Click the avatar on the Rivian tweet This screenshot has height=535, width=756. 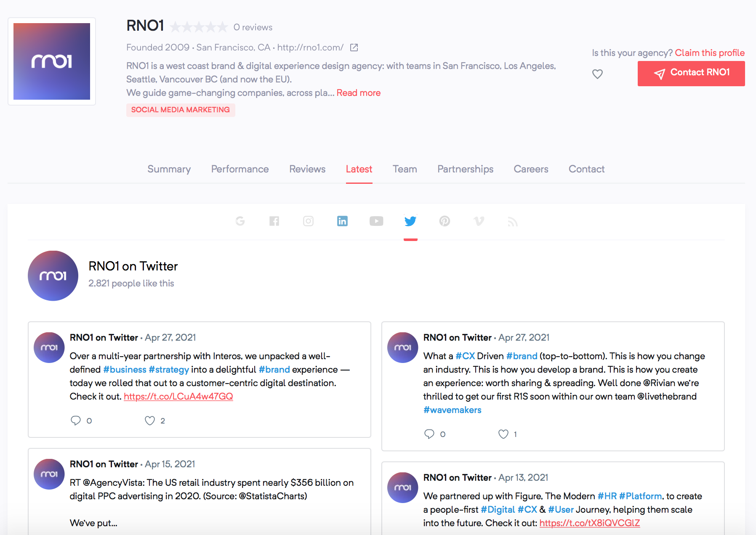pos(403,347)
